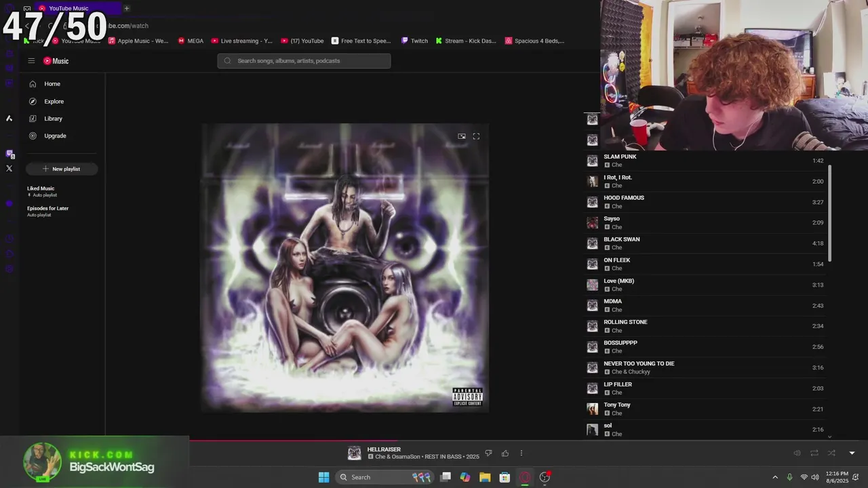Collapse player page with the down arrow
Viewport: 868px width, 488px height.
852,453
